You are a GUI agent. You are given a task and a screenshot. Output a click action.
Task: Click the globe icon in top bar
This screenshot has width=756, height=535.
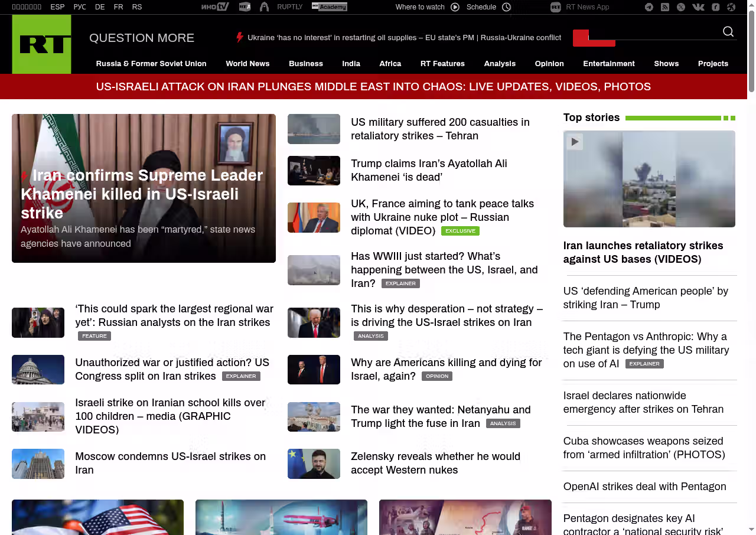click(731, 7)
